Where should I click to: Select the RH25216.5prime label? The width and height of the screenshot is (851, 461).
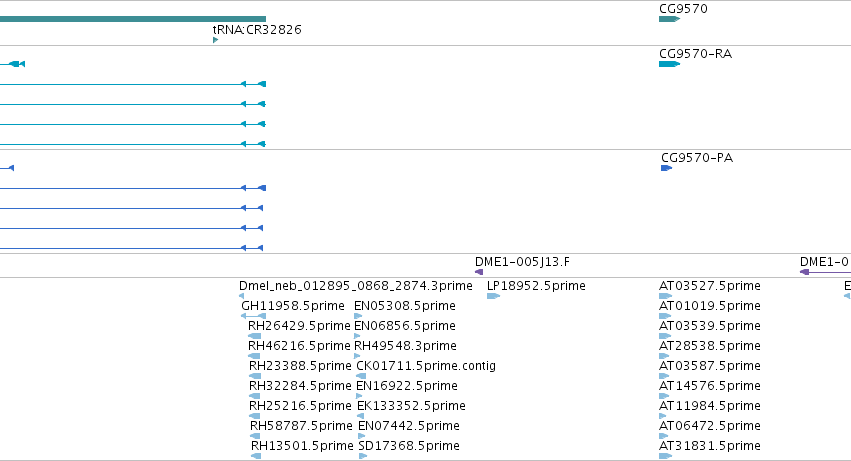[300, 406]
